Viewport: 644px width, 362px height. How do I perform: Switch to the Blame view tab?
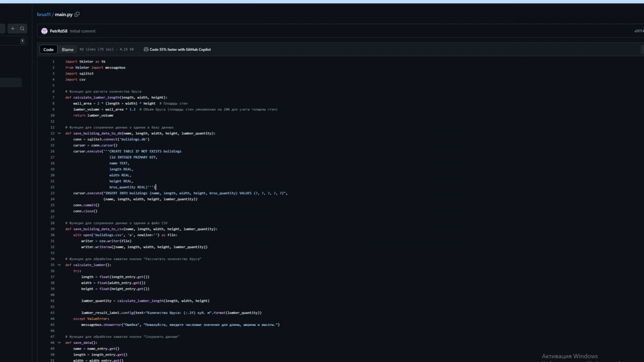tap(68, 49)
